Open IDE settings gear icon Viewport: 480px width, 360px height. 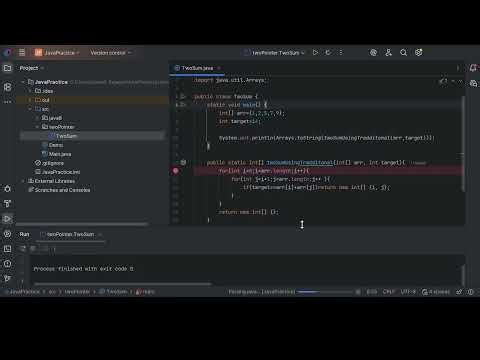point(419,53)
